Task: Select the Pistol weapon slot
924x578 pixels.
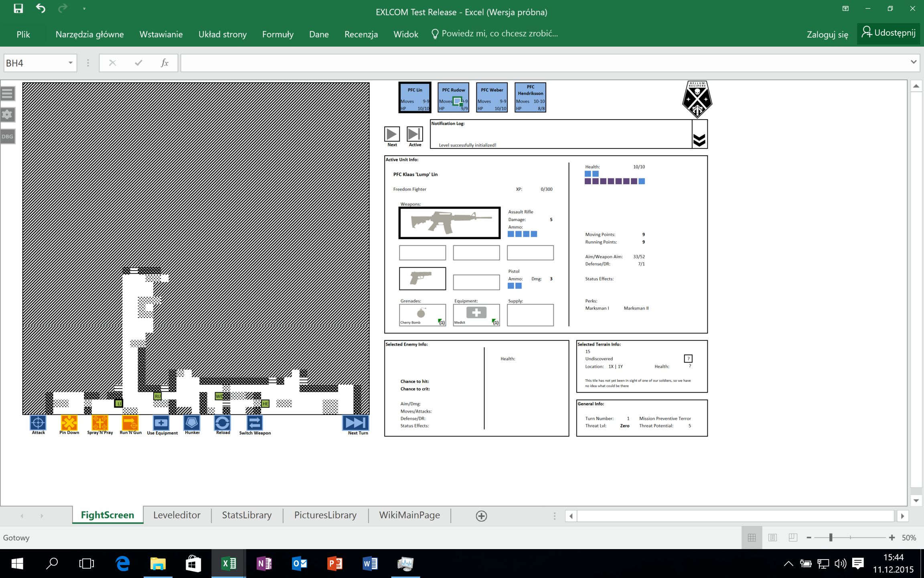Action: (x=422, y=278)
